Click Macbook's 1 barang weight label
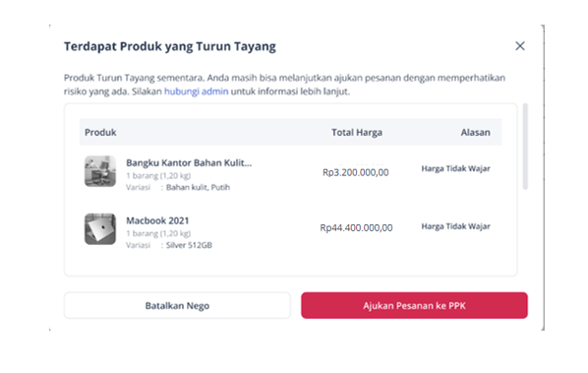The image size is (588, 373). point(158,233)
